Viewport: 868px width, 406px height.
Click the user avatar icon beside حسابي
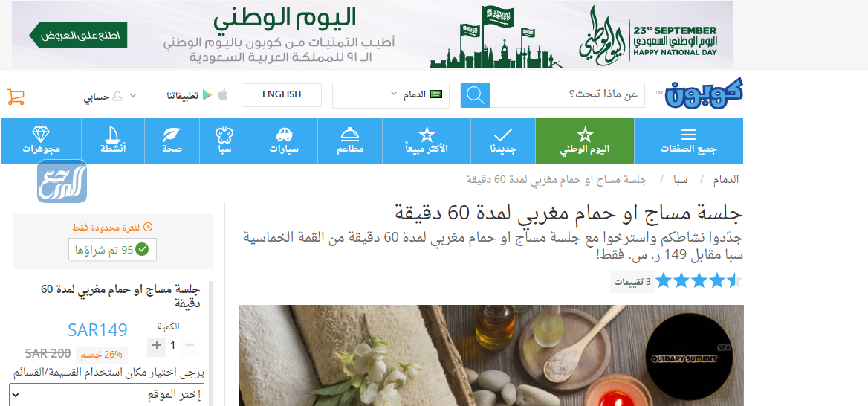coord(117,96)
